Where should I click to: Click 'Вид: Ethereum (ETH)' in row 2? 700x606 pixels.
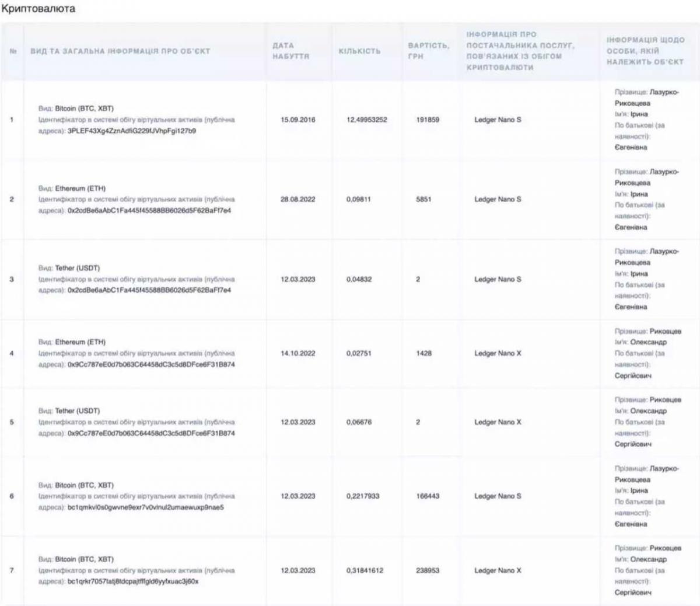(x=72, y=189)
